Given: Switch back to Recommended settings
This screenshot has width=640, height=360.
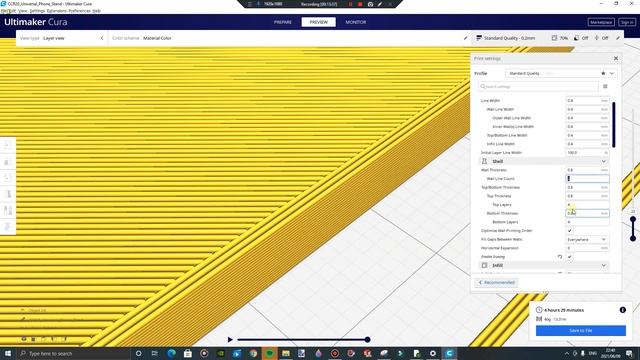Looking at the screenshot, I should coord(496,282).
